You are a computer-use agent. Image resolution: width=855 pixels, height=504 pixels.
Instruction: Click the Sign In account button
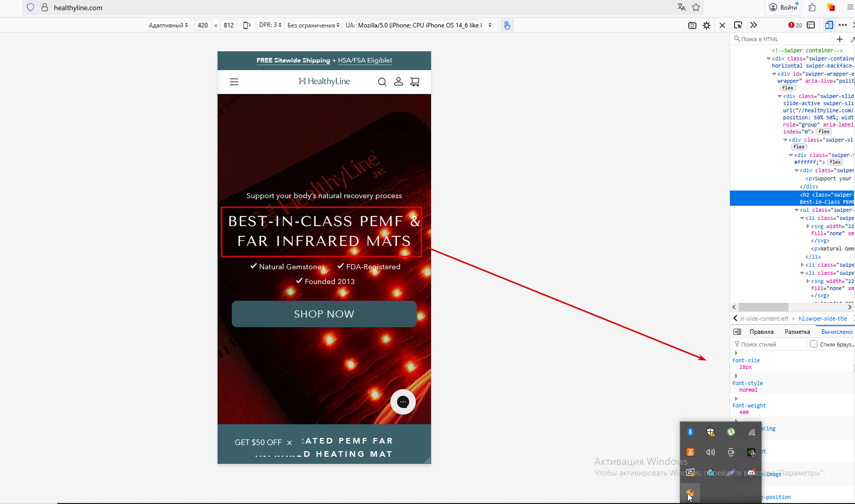click(x=783, y=7)
